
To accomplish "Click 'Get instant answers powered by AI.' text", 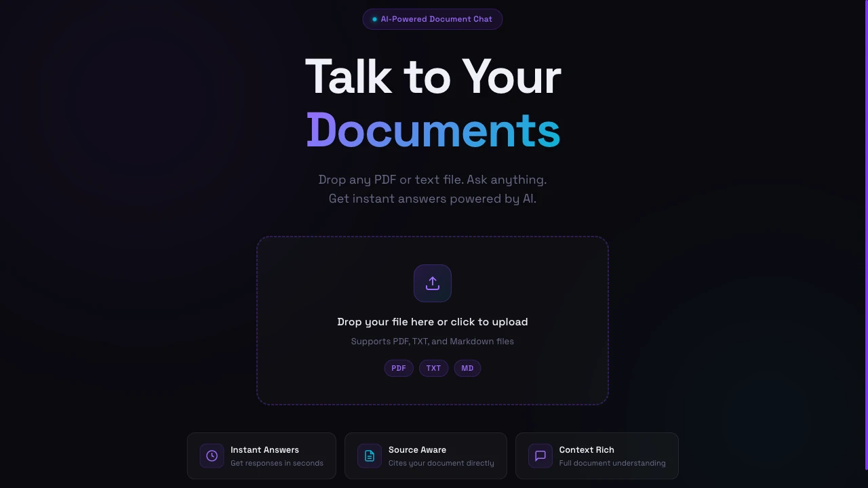I will [x=433, y=199].
